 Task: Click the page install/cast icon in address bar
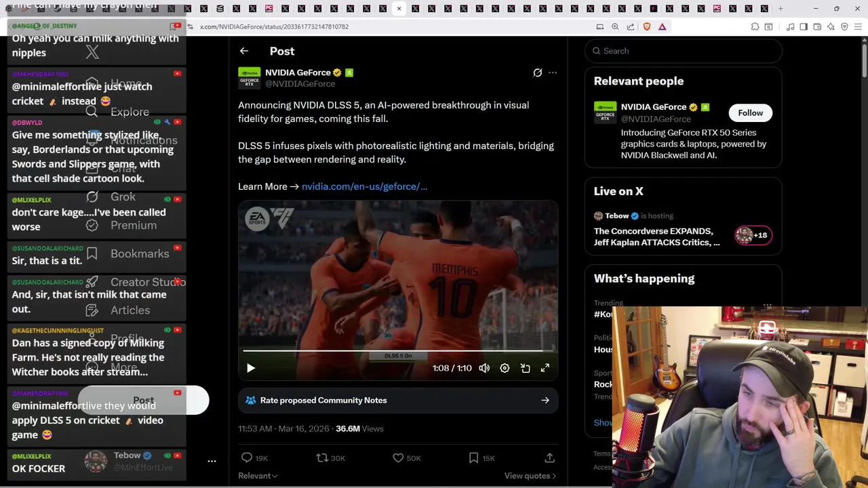(x=599, y=27)
